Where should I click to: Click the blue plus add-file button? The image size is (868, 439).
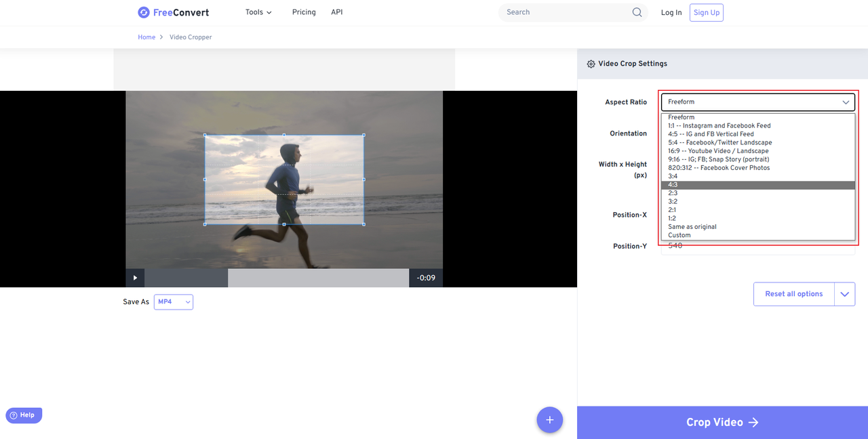coord(550,420)
